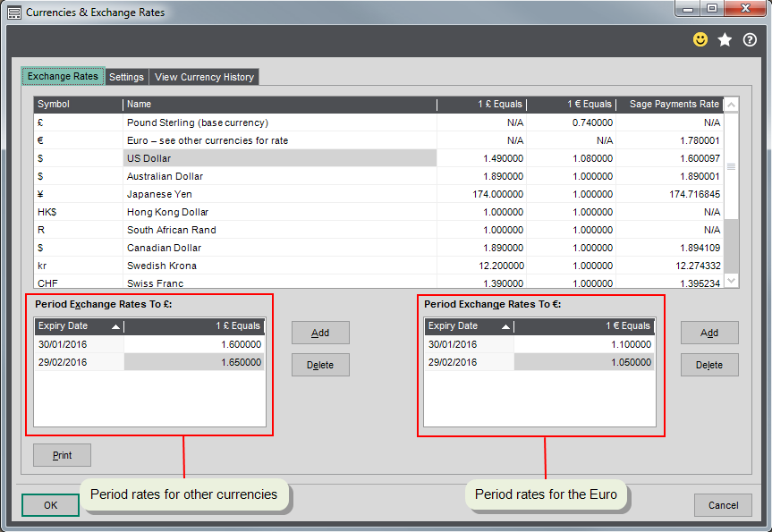
Task: Open help with the question mark icon
Action: pos(750,39)
